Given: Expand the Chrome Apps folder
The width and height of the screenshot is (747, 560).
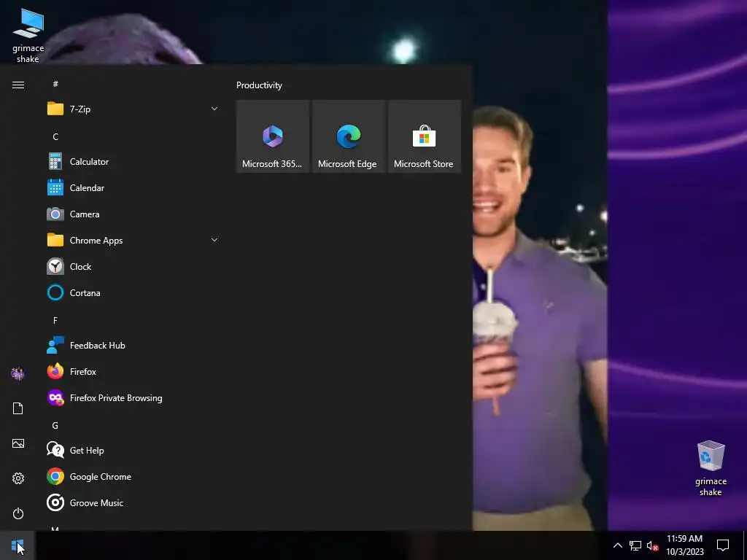Looking at the screenshot, I should coord(133,241).
